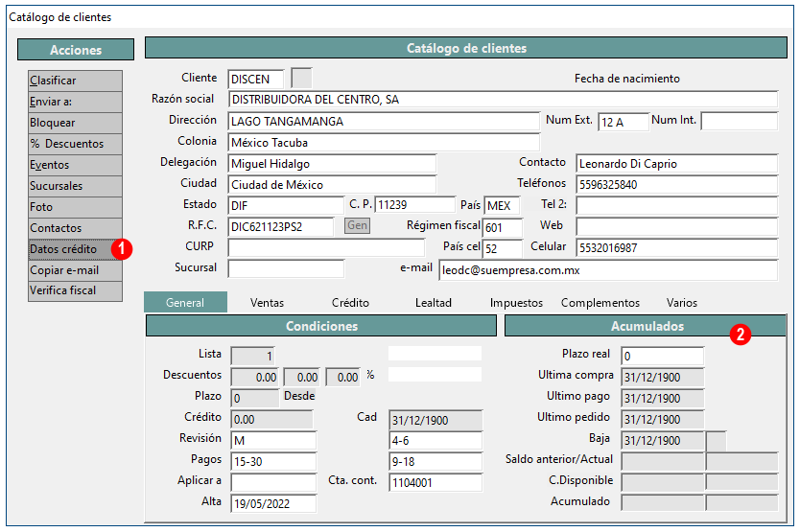Click the Ciudad field

tap(332, 185)
